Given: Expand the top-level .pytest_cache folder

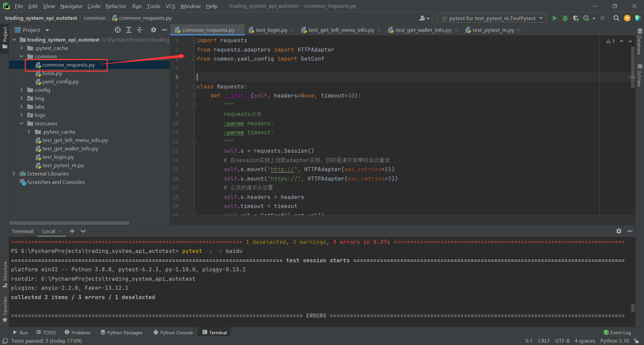Looking at the screenshot, I should (x=21, y=48).
